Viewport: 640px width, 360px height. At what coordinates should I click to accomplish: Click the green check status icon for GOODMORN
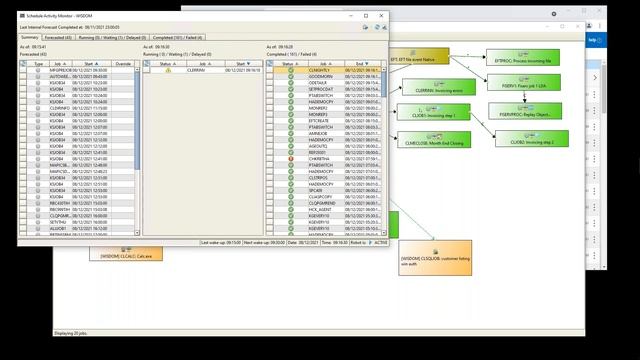[x=291, y=76]
